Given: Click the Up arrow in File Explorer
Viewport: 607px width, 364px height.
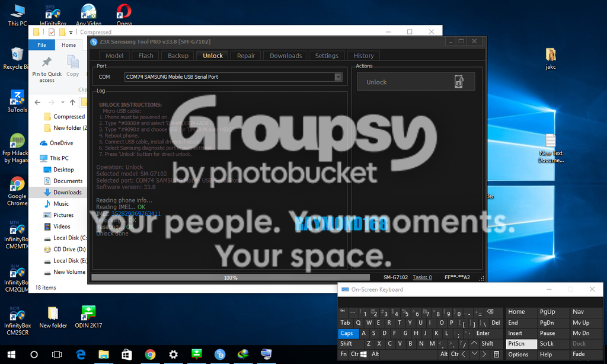Looking at the screenshot, I should [x=72, y=102].
